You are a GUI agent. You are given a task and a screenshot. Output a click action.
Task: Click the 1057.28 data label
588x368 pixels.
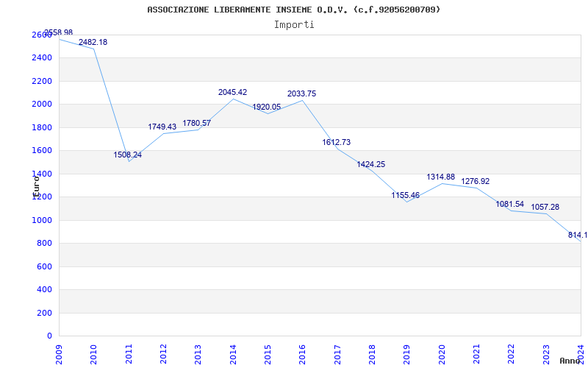tap(545, 208)
